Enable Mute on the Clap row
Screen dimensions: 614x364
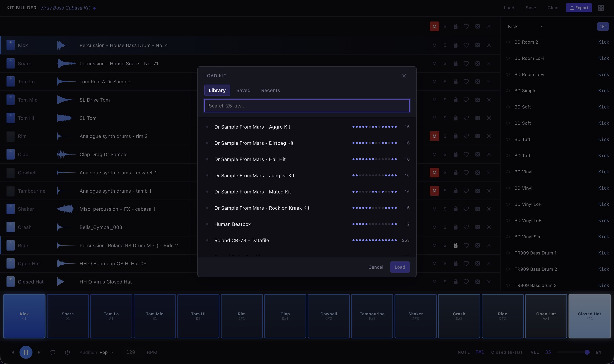(434, 154)
